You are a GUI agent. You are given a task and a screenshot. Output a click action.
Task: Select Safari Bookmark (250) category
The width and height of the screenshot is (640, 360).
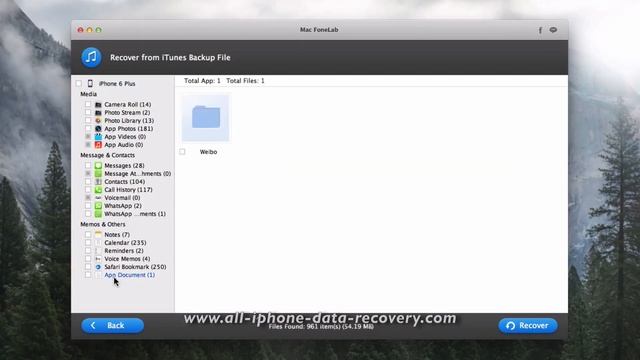135,267
